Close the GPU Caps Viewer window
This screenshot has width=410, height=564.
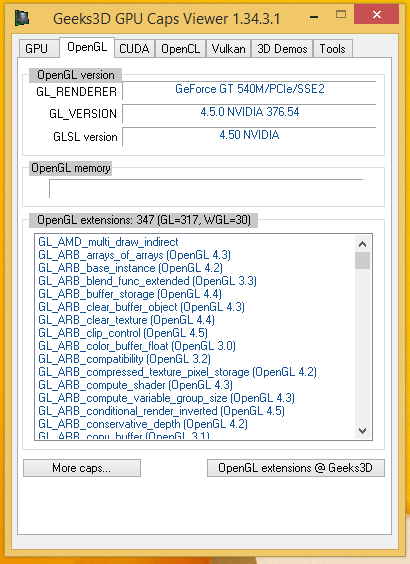(377, 15)
